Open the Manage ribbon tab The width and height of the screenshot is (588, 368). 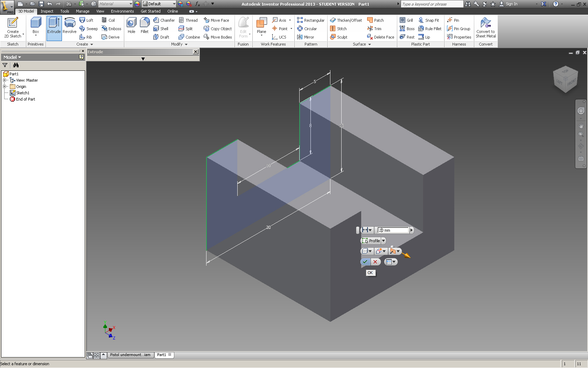tap(83, 11)
